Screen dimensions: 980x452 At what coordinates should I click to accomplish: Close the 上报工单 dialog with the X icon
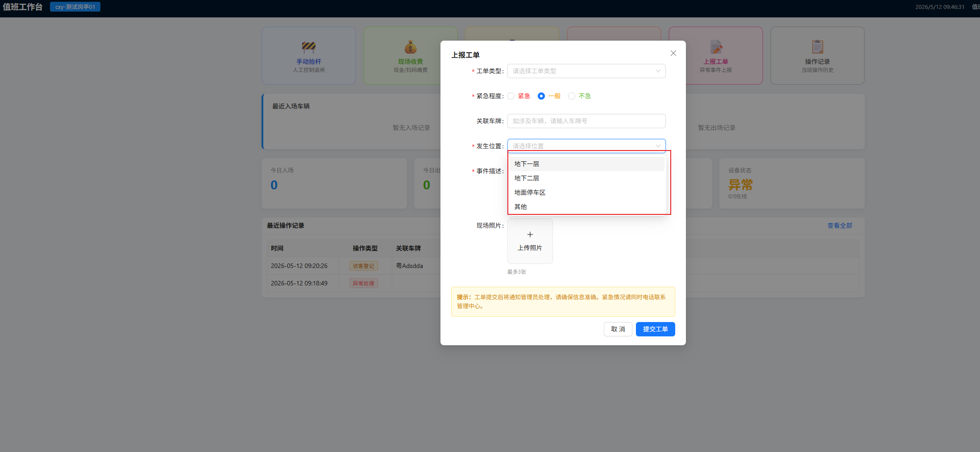(x=673, y=53)
